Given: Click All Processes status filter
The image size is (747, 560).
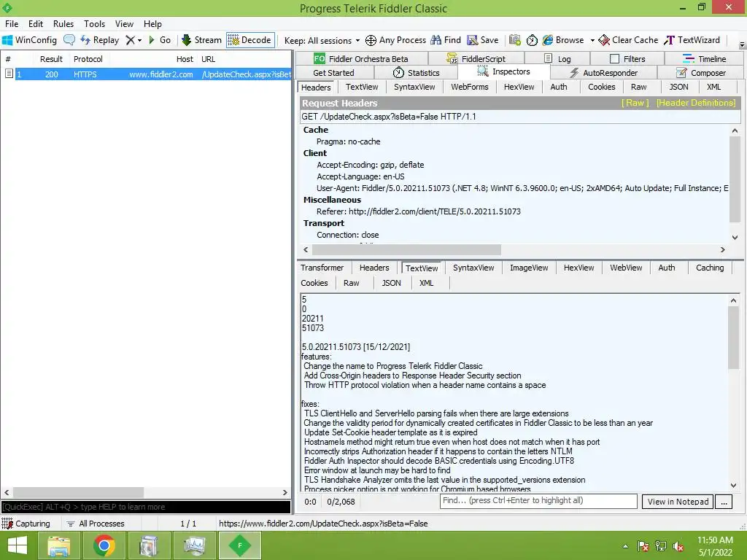Looking at the screenshot, I should pyautogui.click(x=96, y=524).
